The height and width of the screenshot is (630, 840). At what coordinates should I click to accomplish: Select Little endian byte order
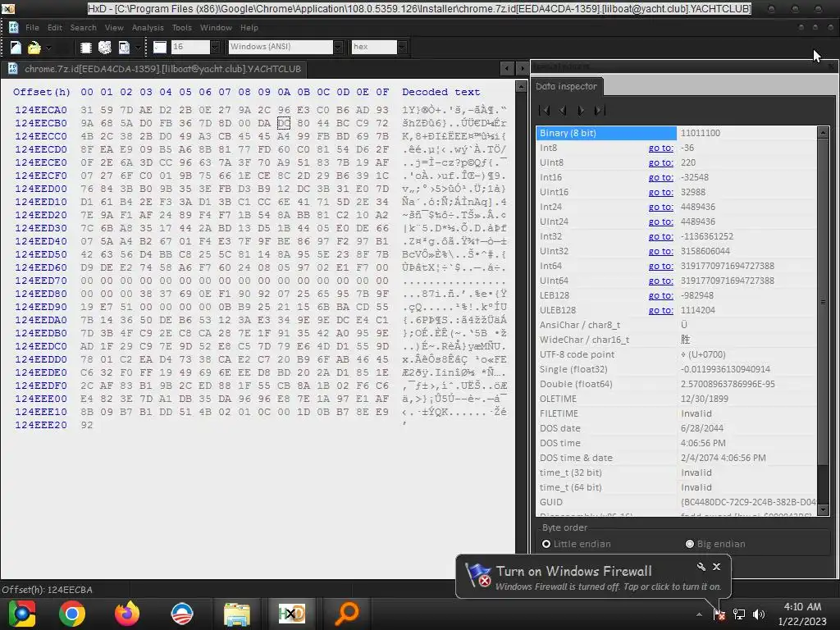point(576,544)
